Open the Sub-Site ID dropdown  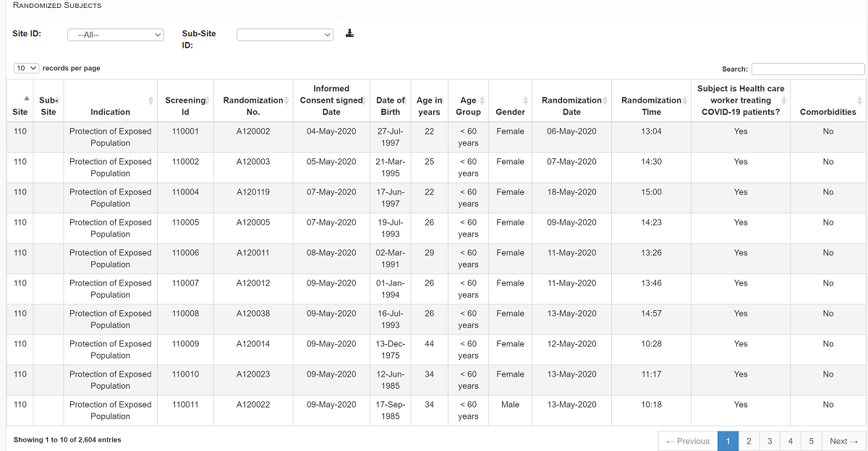click(285, 35)
